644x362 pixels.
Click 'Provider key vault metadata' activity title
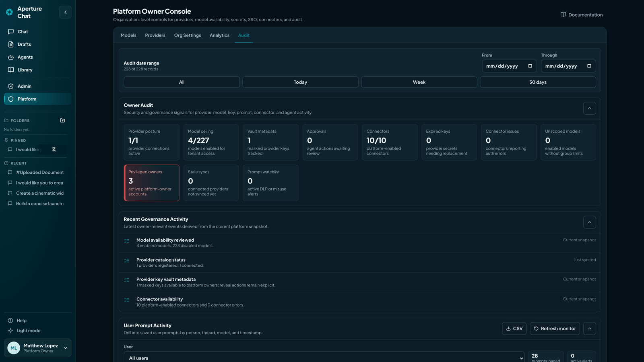[166, 279]
